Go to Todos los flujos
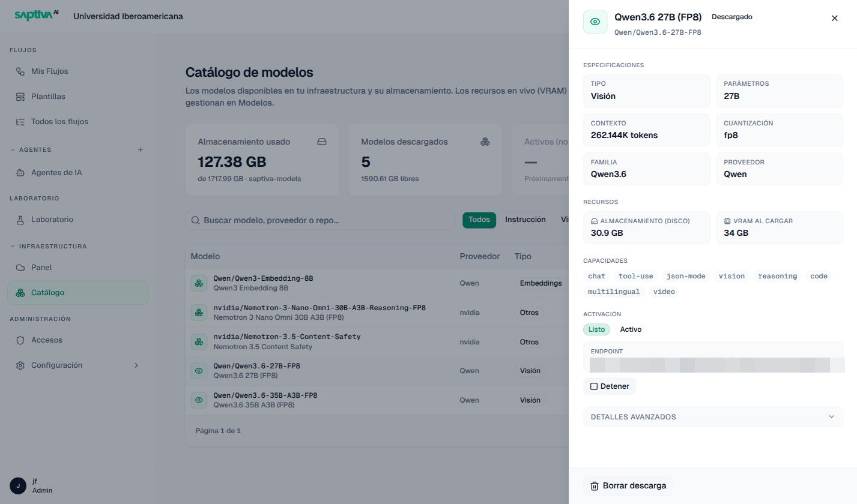The width and height of the screenshot is (857, 504). point(78,122)
